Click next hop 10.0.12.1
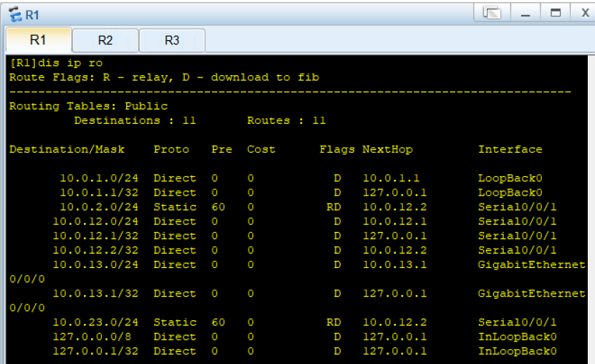The height and width of the screenshot is (364, 595). 395,221
